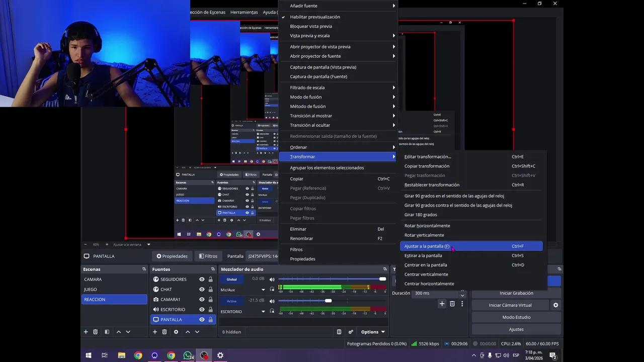Open source properties gear in Fuentes toolbar
The image size is (644, 362).
[176, 332]
